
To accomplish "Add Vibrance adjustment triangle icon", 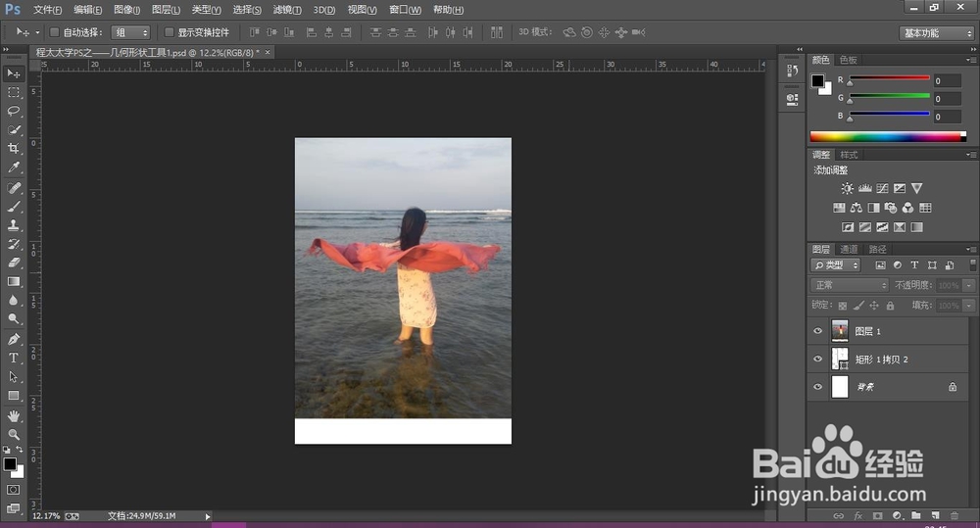I will click(x=917, y=188).
